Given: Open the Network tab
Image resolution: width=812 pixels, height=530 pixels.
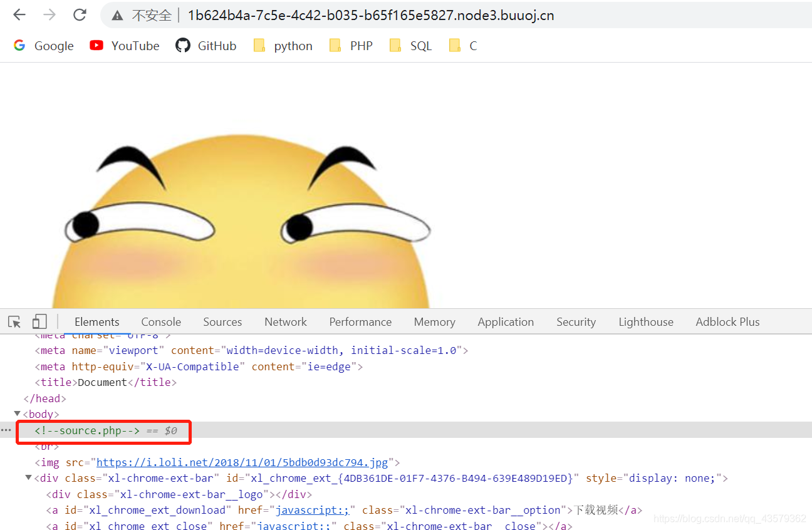Looking at the screenshot, I should click(285, 321).
